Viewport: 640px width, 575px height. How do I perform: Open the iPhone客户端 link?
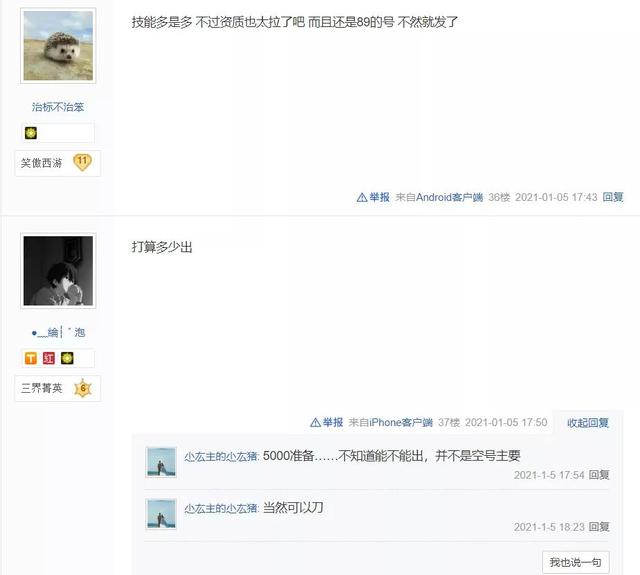pyautogui.click(x=401, y=422)
